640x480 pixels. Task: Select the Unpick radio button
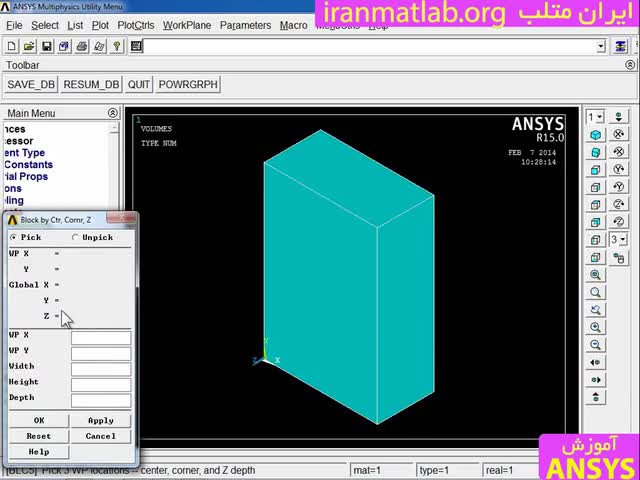(75, 237)
